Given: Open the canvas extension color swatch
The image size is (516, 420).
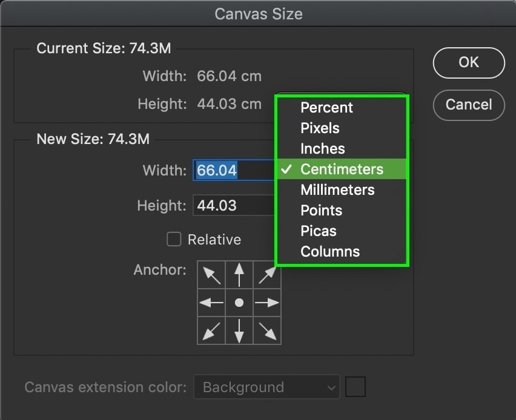Looking at the screenshot, I should (355, 387).
